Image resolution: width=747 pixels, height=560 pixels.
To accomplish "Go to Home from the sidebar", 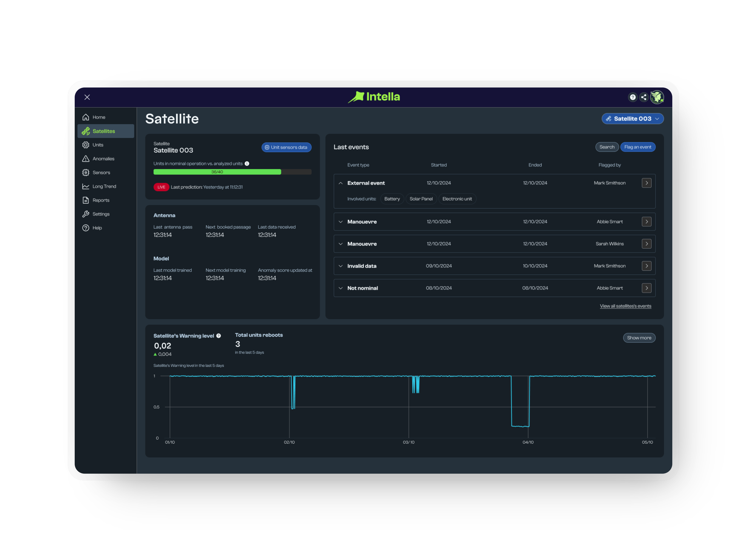I will click(x=99, y=117).
